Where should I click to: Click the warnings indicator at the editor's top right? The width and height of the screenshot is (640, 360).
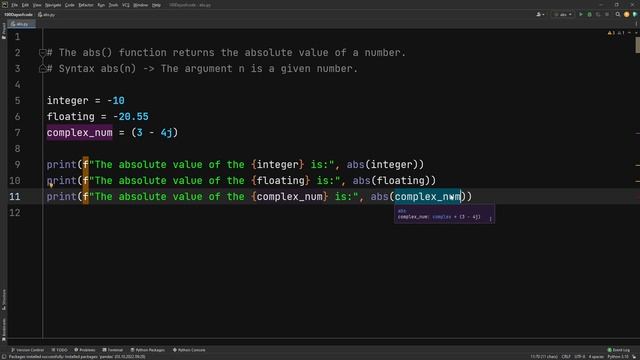point(616,33)
